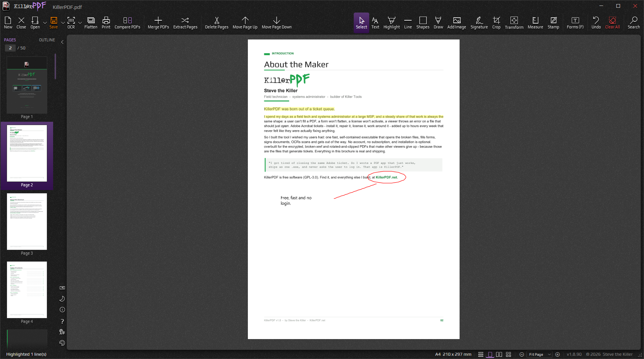Open the Forms (F) tool
Viewport: 644px width, 359px height.
click(575, 23)
